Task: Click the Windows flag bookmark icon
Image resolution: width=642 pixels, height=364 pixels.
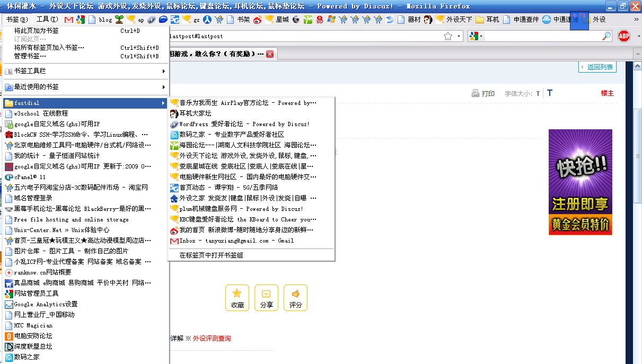Action: tap(331, 20)
